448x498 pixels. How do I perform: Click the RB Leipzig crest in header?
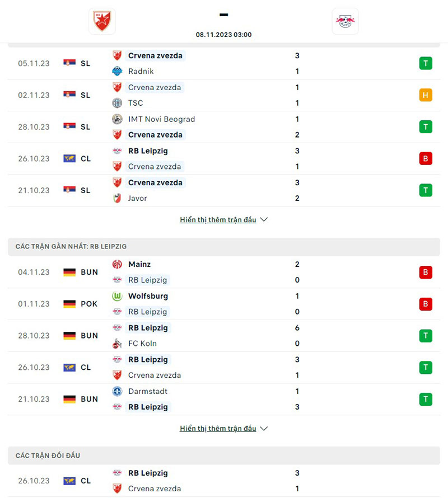(345, 21)
